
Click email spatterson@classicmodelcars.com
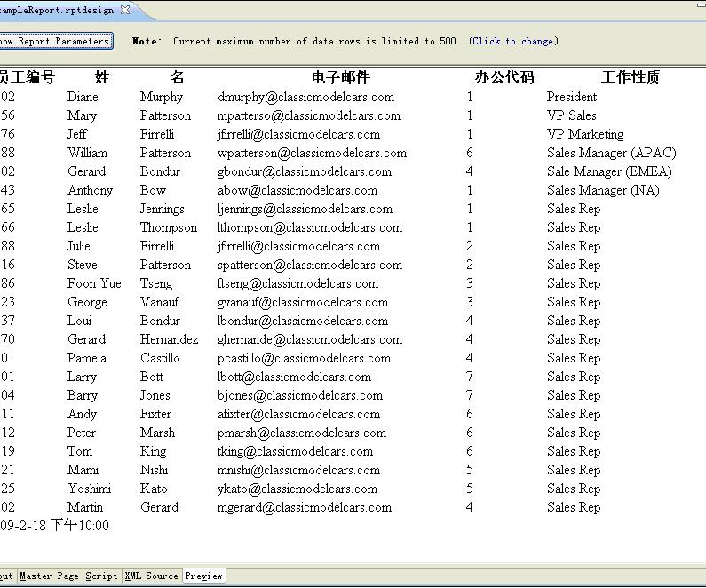pyautogui.click(x=310, y=265)
